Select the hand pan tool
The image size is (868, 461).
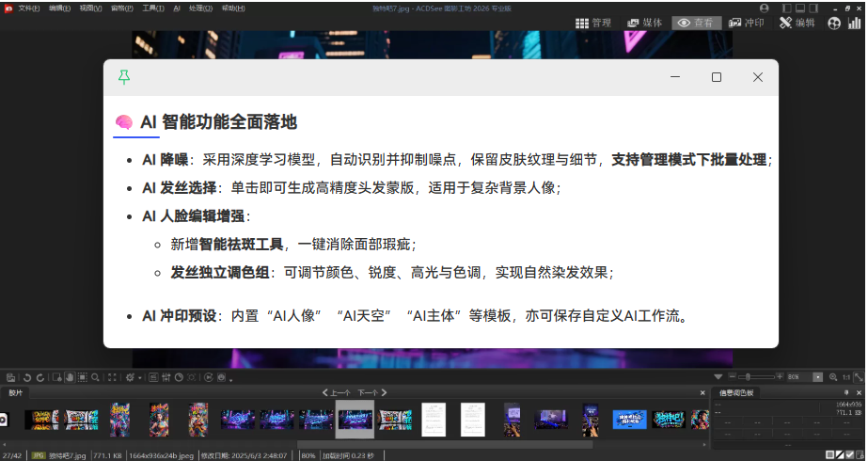point(70,377)
